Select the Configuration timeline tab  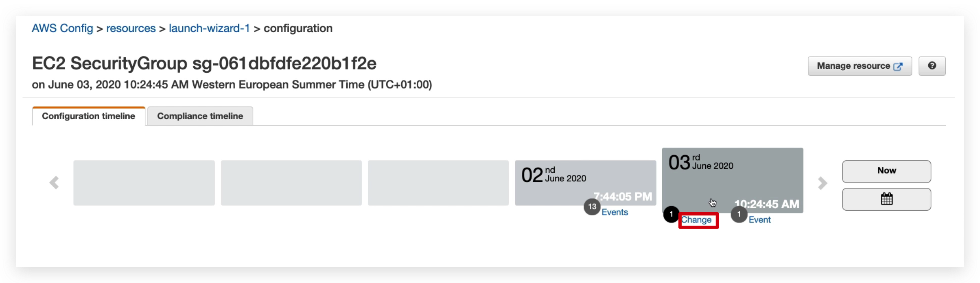tap(88, 116)
